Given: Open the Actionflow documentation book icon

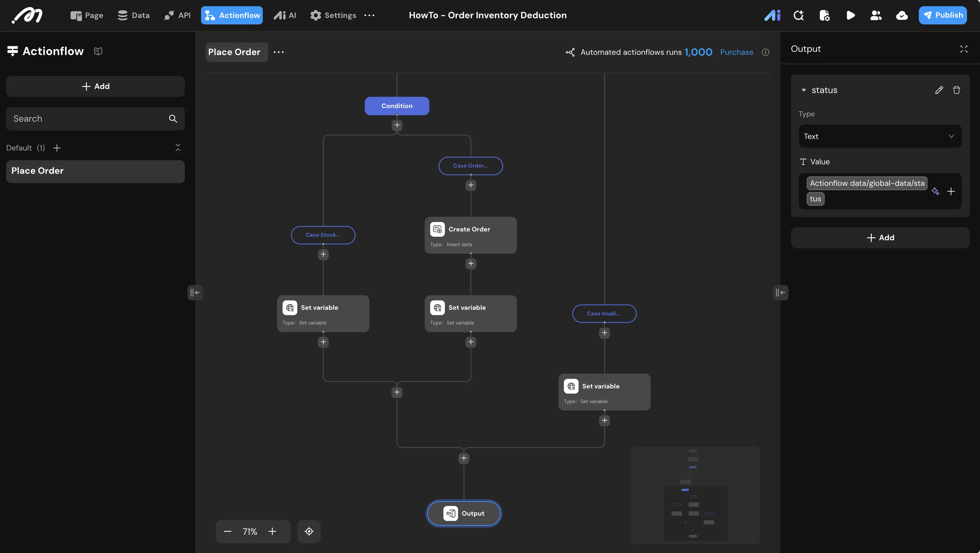Looking at the screenshot, I should coord(98,51).
